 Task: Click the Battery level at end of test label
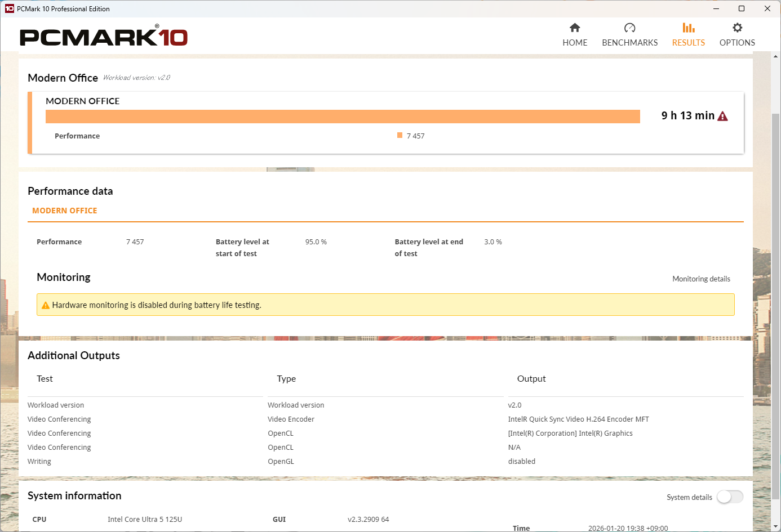(429, 248)
